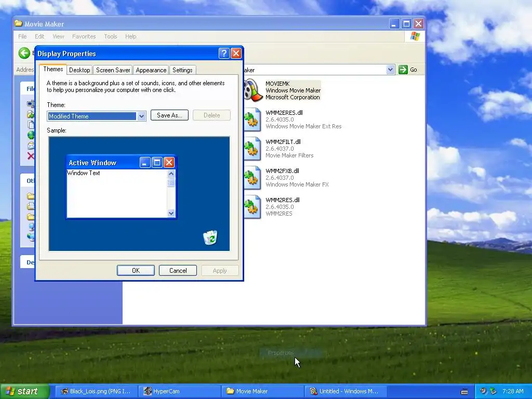The height and width of the screenshot is (399, 532).
Task: Select the WMM2FILT.dll file icon
Action: [252, 149]
